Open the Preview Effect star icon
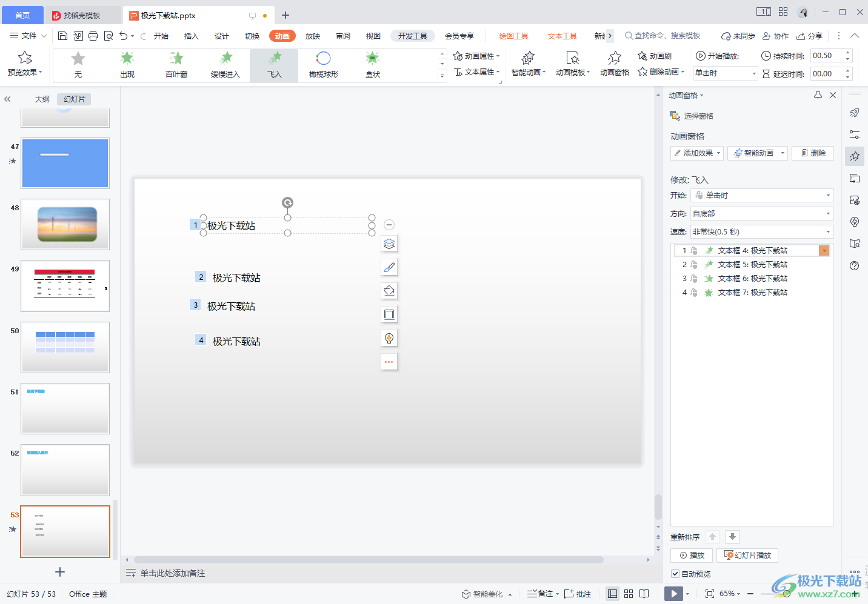 pyautogui.click(x=25, y=58)
